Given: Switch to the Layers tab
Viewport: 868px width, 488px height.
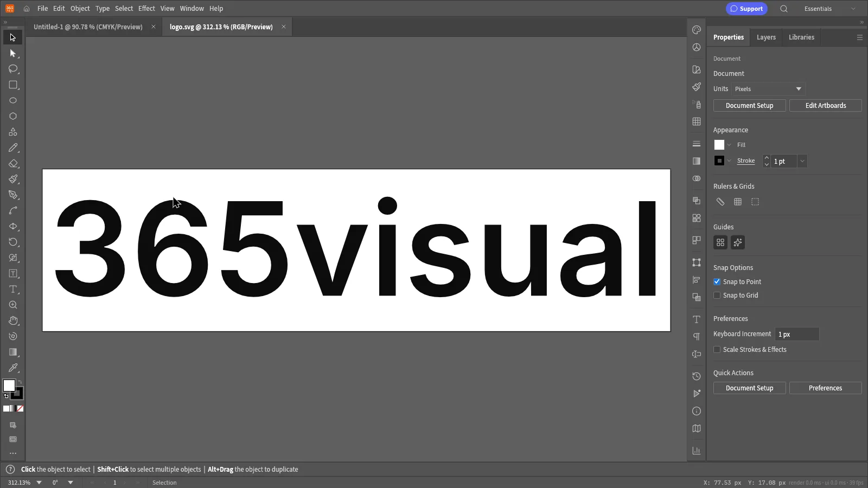Looking at the screenshot, I should click(x=766, y=37).
